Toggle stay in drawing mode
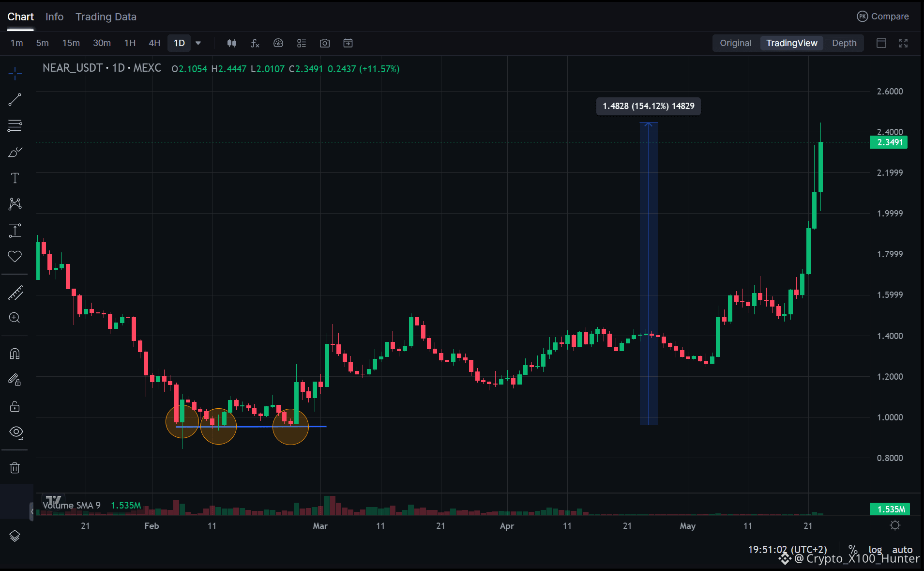Viewport: 924px width, 571px height. 15,380
